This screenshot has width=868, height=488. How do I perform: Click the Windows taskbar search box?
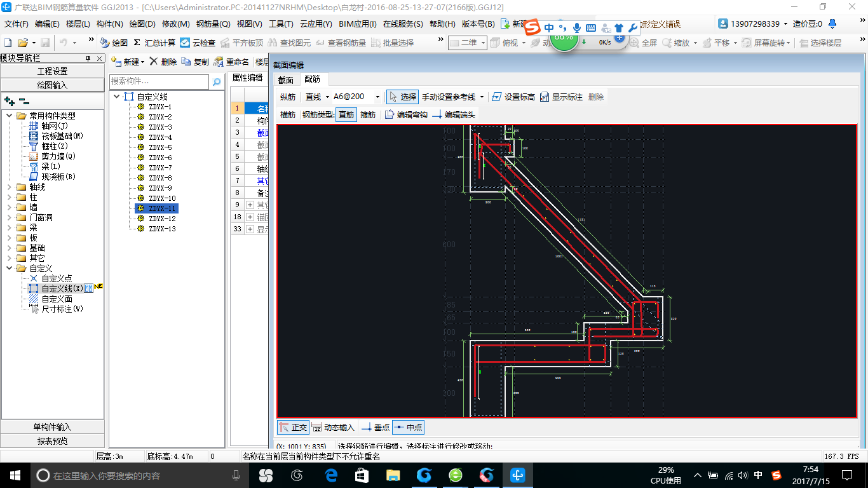click(x=139, y=475)
